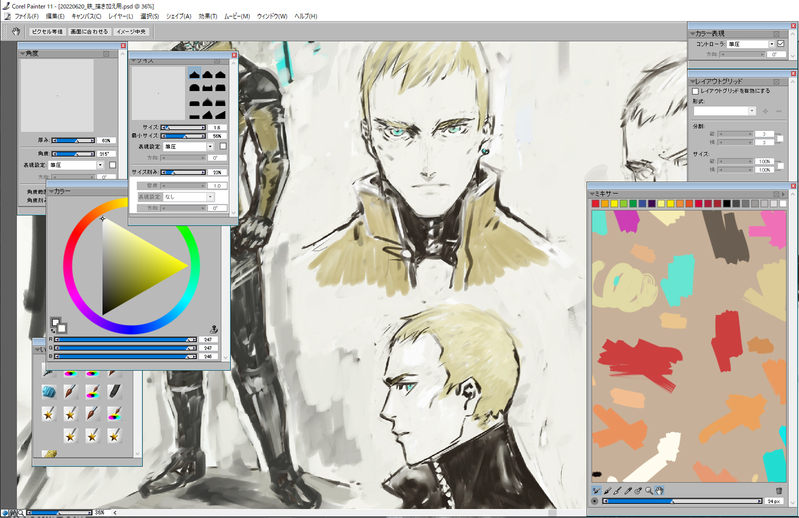Pick the blue swatch in Mixer color row
Viewport: 799px width, 518px height.
[x=642, y=204]
